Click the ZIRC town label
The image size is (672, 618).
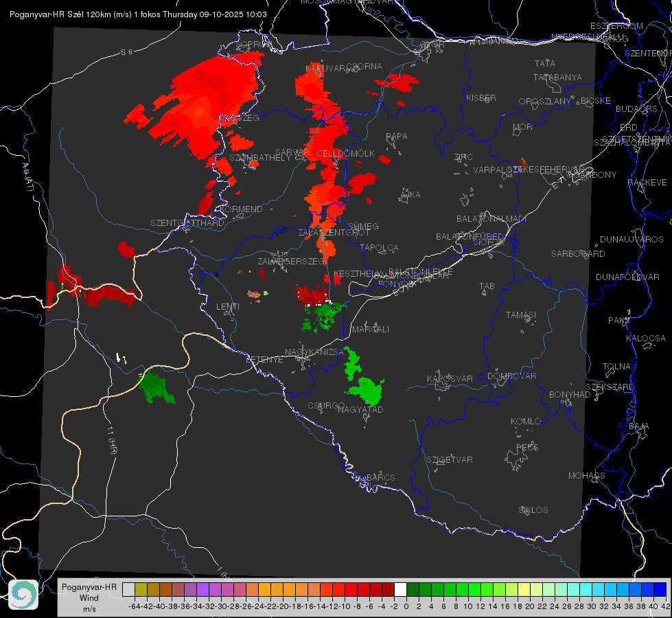tap(463, 157)
